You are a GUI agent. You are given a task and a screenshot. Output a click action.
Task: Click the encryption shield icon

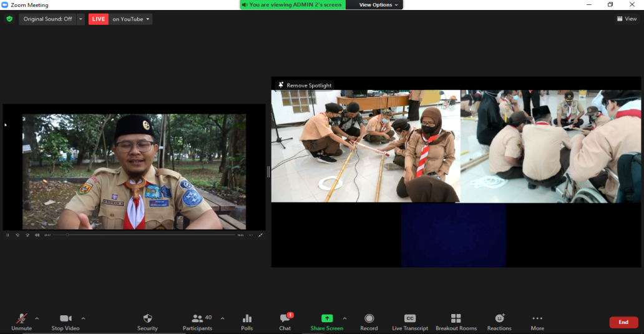point(9,19)
